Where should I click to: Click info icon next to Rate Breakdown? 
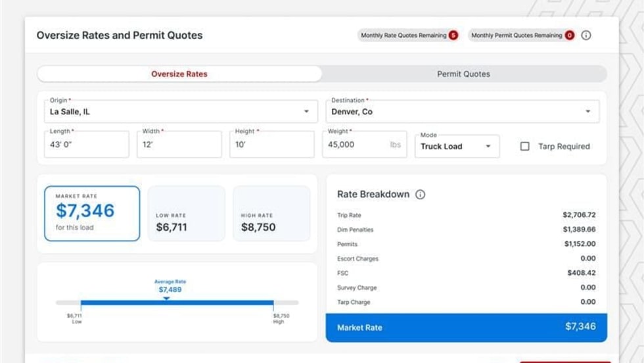[x=421, y=195]
